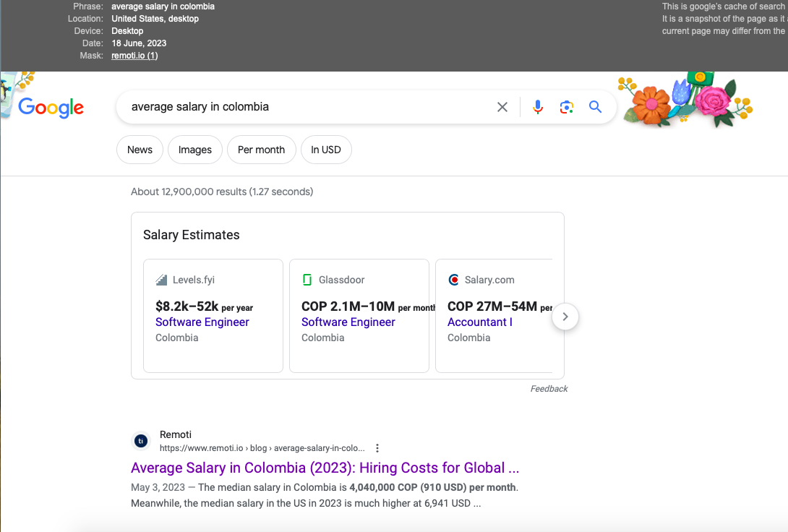This screenshot has width=788, height=532.
Task: Open the Glassdoor Software Engineer link
Action: pos(348,322)
